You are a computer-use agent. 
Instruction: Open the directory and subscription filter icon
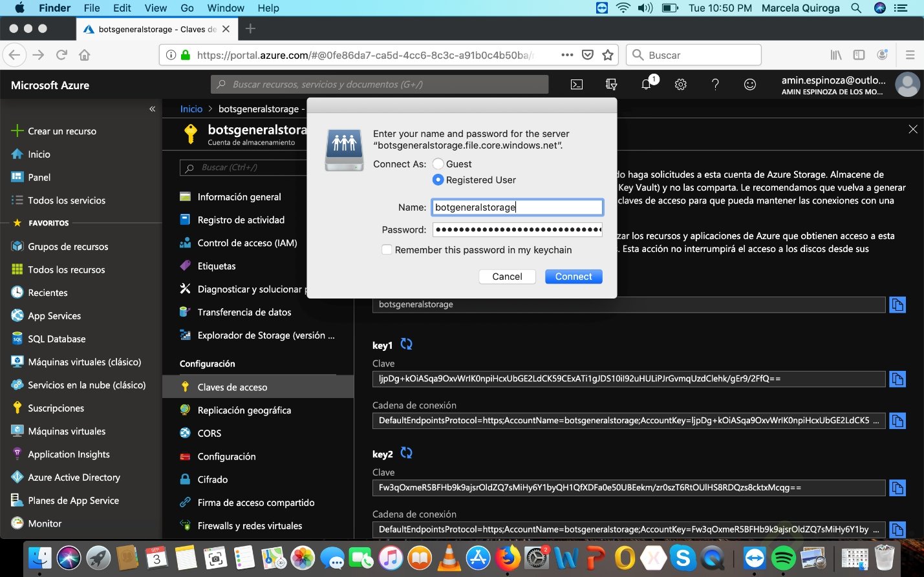(611, 85)
